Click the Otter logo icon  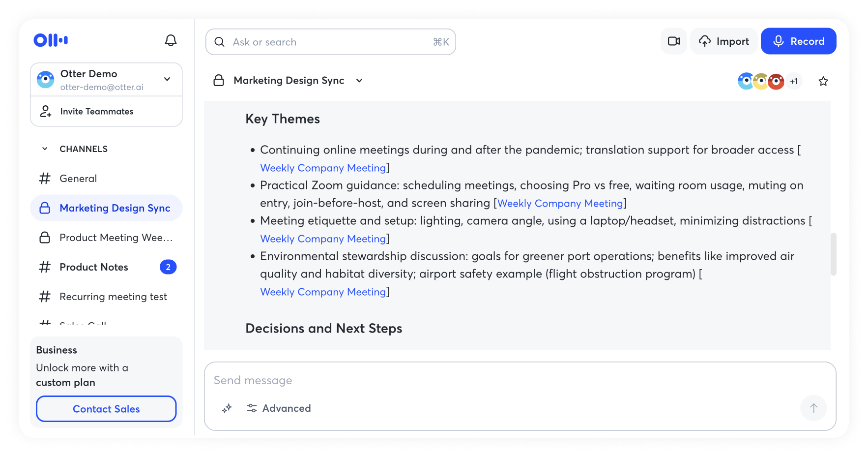point(51,40)
